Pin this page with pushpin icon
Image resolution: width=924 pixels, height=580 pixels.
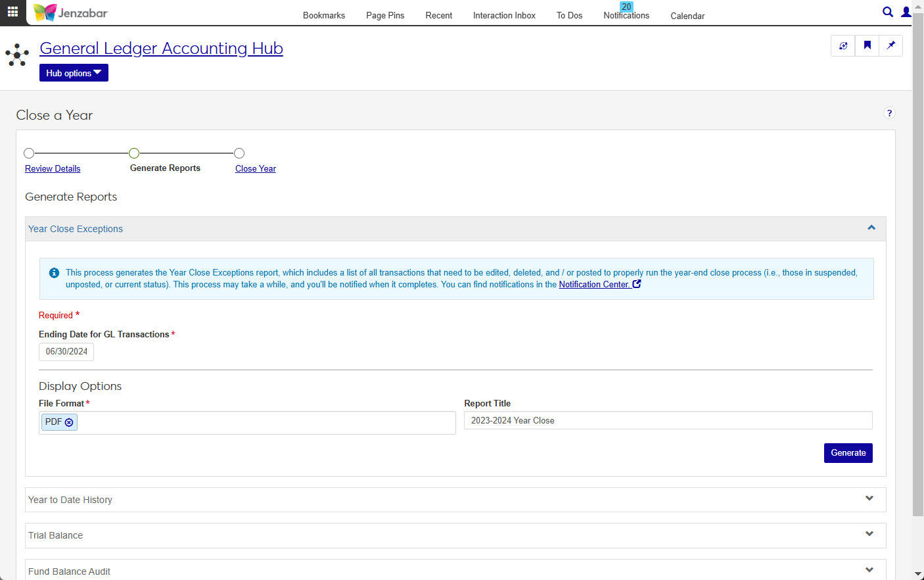tap(891, 45)
